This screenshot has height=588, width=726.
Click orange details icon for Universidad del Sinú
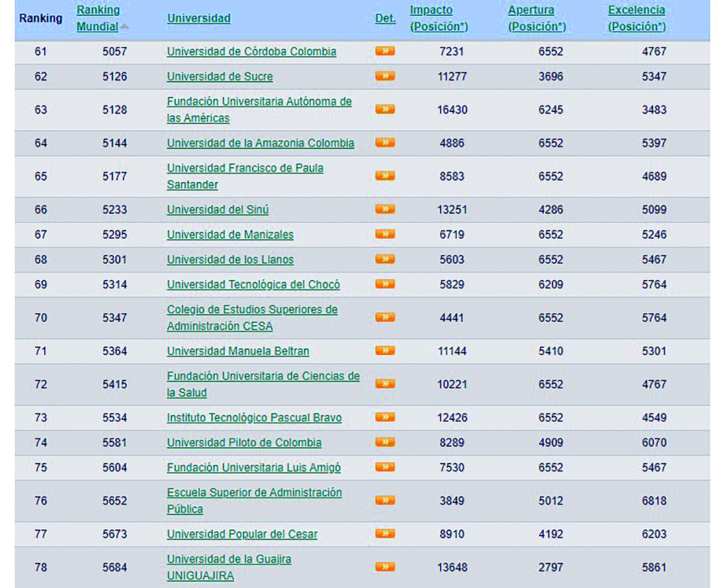click(385, 209)
